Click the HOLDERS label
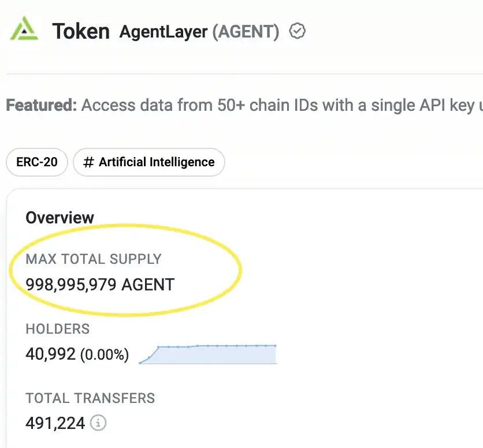The height and width of the screenshot is (448, 483). click(58, 329)
